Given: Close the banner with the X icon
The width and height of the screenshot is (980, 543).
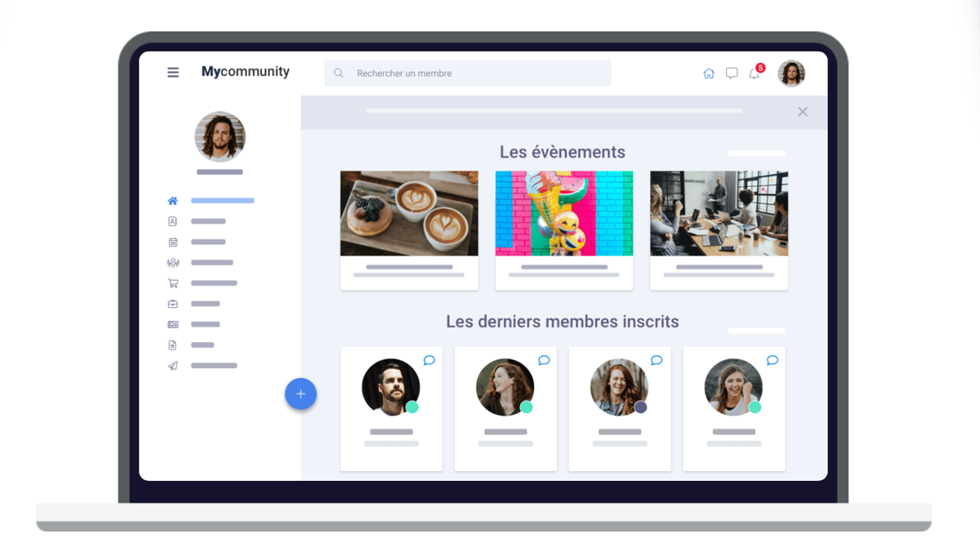Looking at the screenshot, I should point(803,112).
